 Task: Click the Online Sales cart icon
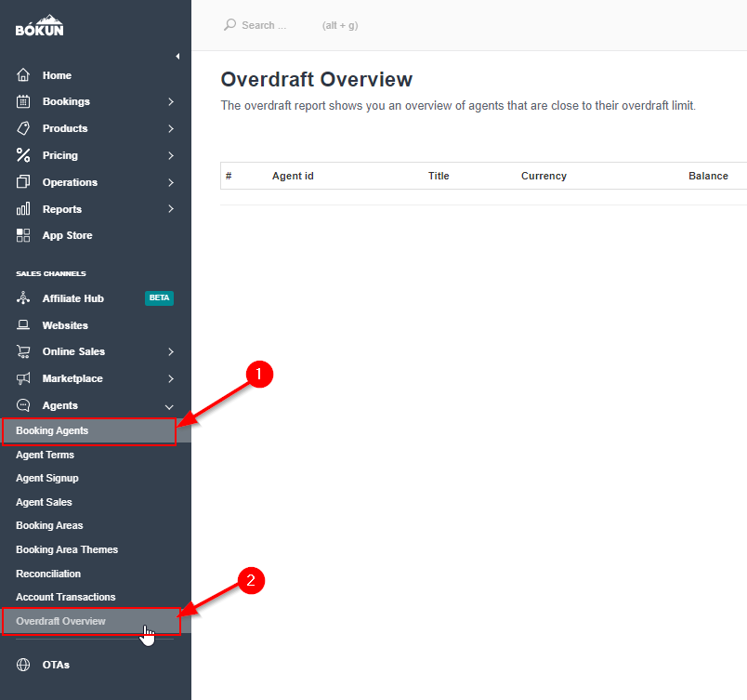23,351
